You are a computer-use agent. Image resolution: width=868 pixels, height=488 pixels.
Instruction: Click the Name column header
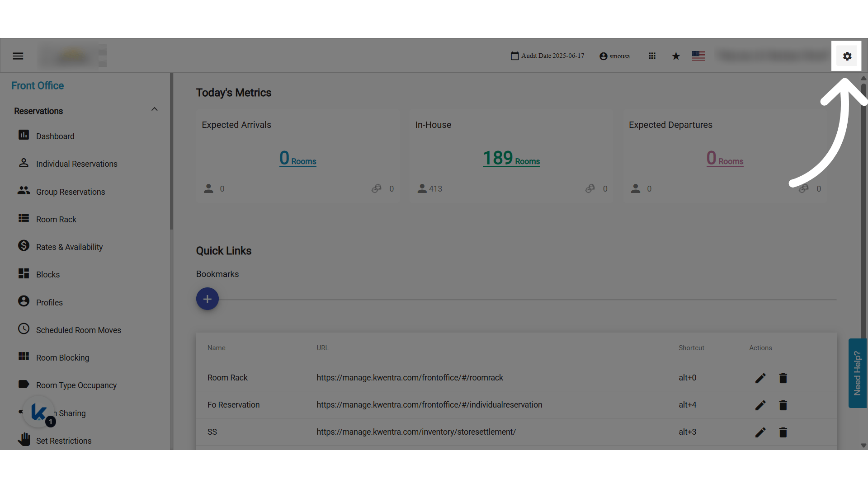(x=216, y=348)
